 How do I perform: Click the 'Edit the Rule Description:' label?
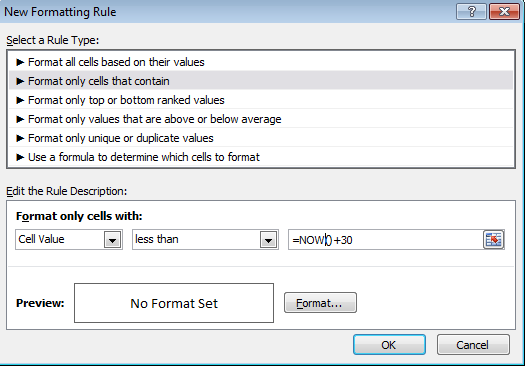[67, 191]
